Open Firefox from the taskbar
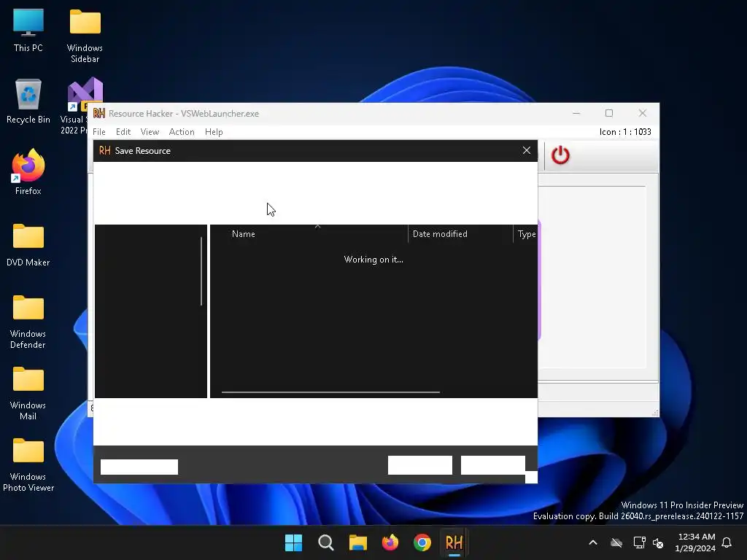Screen dimensions: 747x560 click(390, 542)
